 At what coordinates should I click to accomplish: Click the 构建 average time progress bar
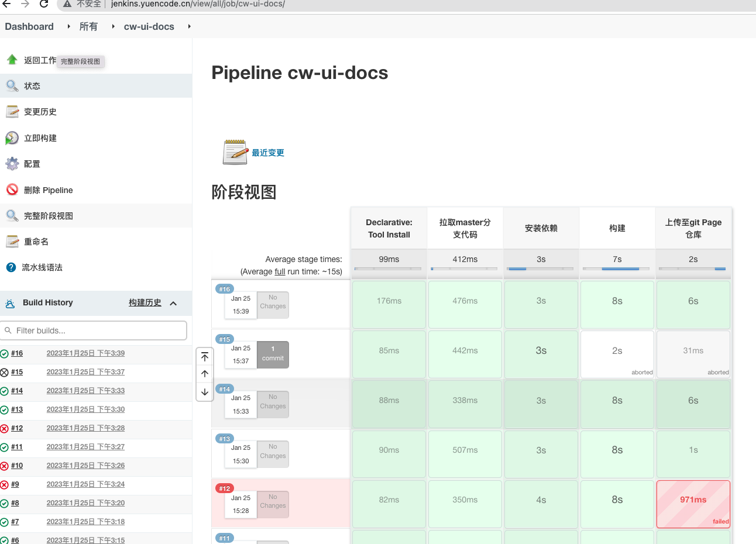(617, 269)
